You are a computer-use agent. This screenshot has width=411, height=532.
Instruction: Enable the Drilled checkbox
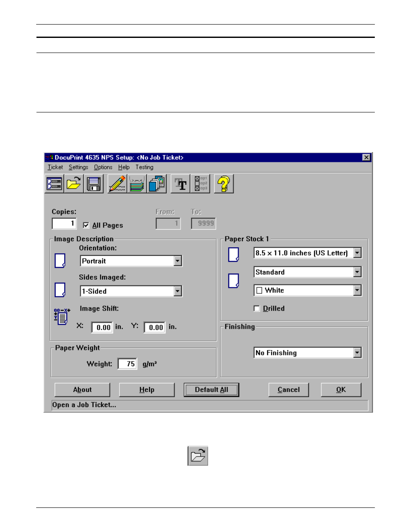pyautogui.click(x=257, y=308)
